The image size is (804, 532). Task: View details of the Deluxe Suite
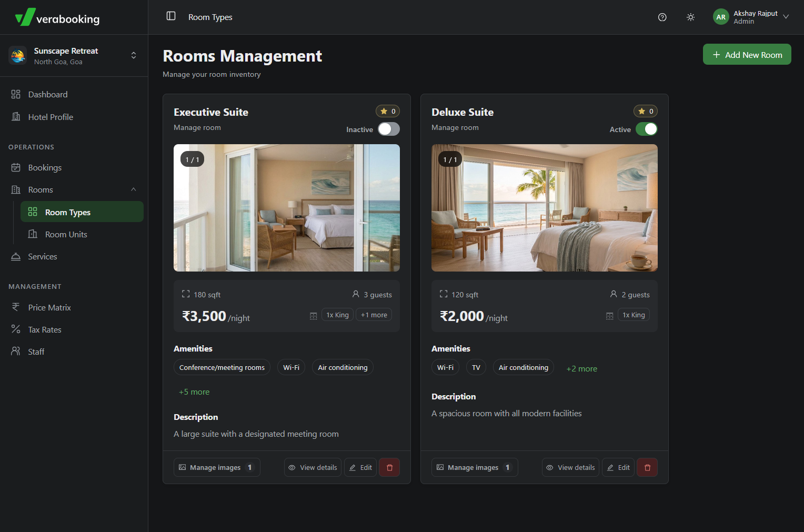(x=570, y=467)
